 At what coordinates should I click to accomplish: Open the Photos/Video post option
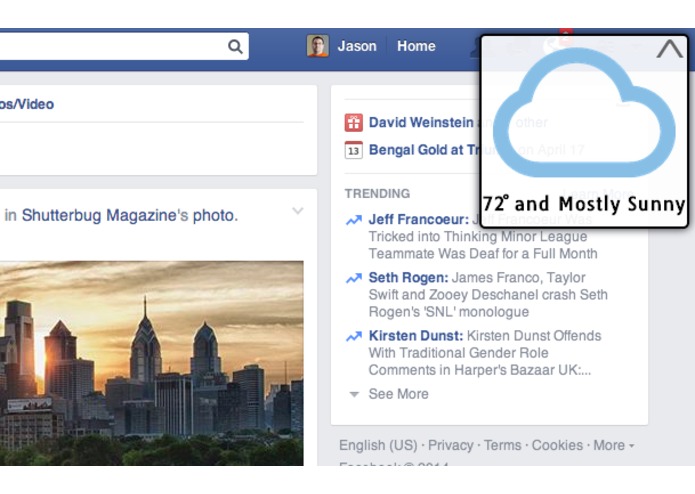27,104
